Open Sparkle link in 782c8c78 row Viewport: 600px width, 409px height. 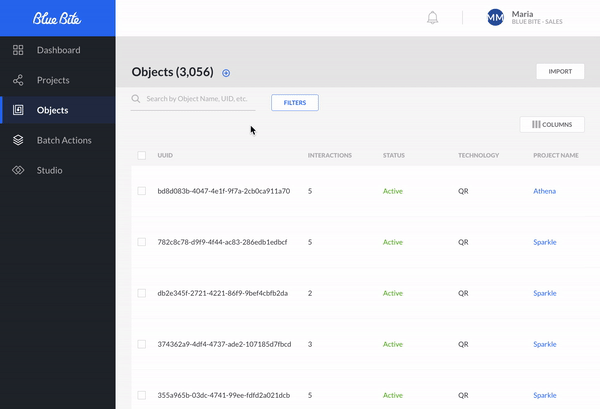click(545, 242)
